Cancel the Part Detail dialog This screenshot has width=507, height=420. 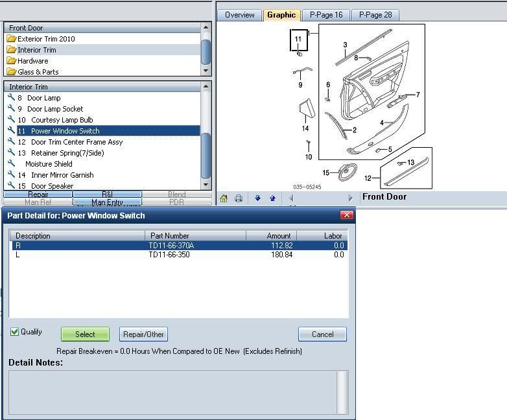click(x=322, y=334)
